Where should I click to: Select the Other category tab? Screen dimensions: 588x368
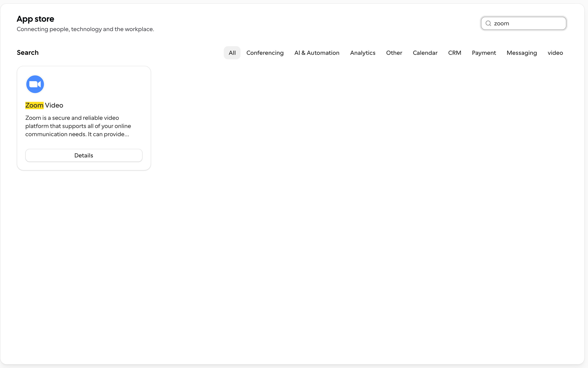(394, 53)
